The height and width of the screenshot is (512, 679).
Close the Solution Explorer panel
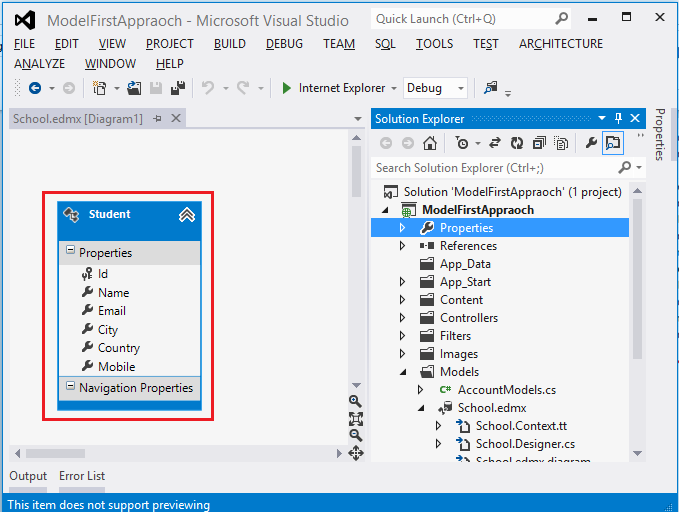[x=635, y=118]
